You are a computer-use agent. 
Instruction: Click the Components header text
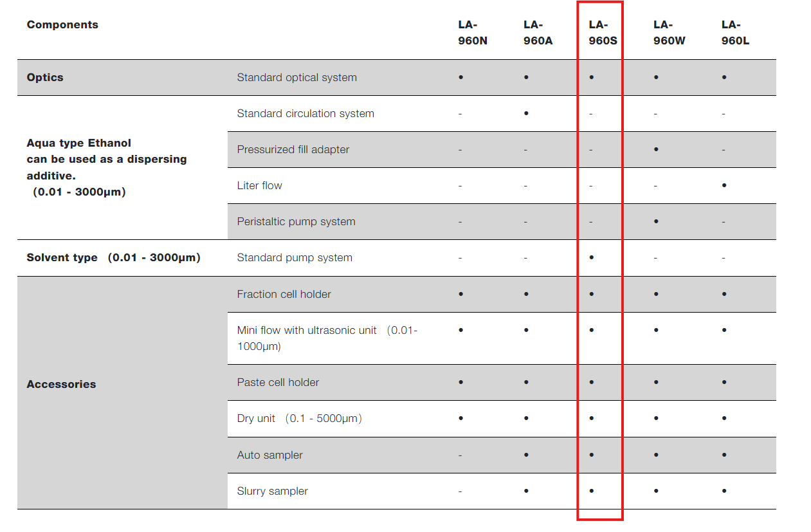point(62,24)
